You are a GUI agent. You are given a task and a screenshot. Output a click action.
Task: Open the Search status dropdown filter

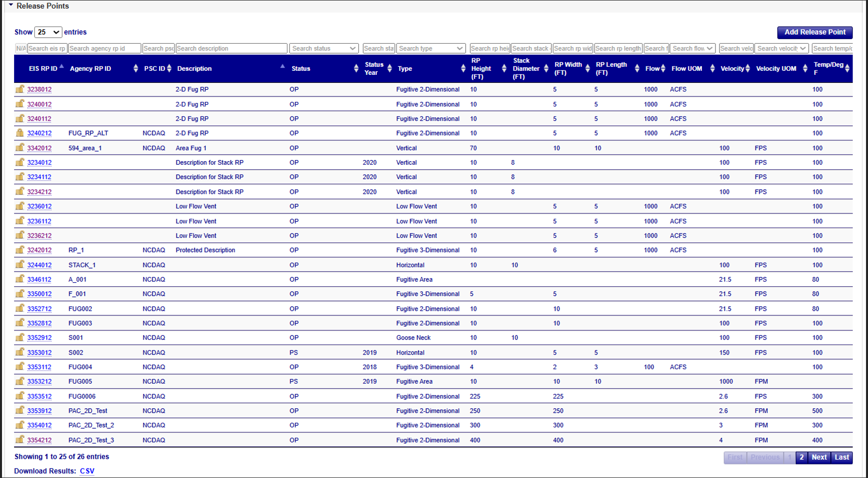[x=324, y=48]
